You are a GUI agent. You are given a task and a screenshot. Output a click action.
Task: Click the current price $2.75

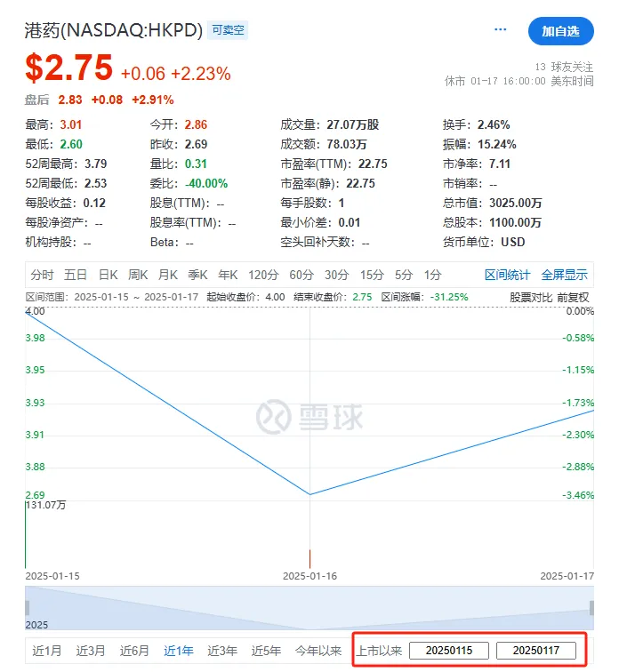69,68
